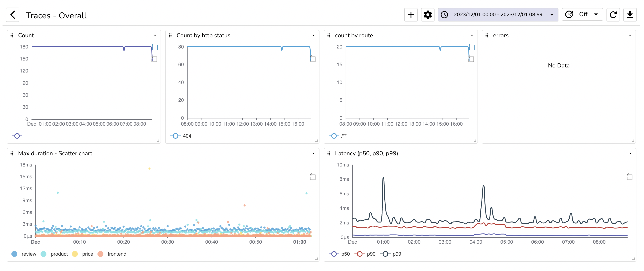
Task: Open the auto-refresh interval Off dropdown
Action: click(582, 15)
